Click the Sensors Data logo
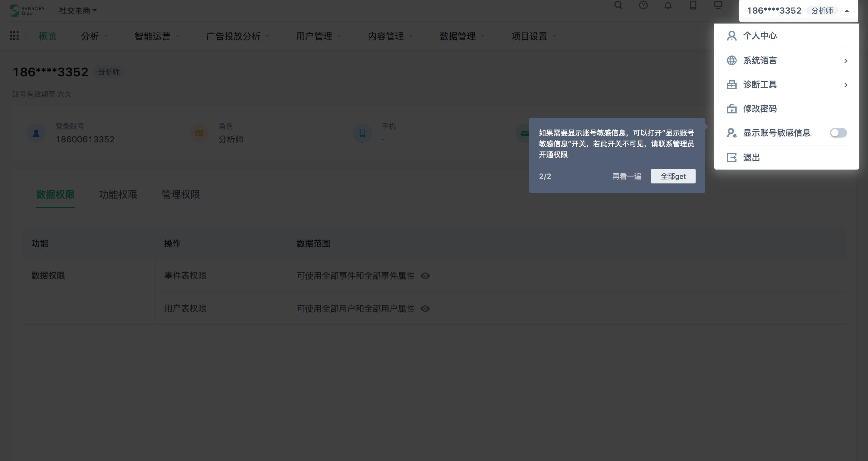 click(x=27, y=11)
